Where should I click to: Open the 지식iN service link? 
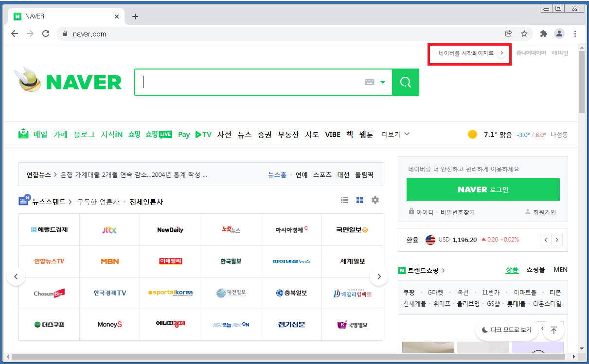(x=111, y=134)
